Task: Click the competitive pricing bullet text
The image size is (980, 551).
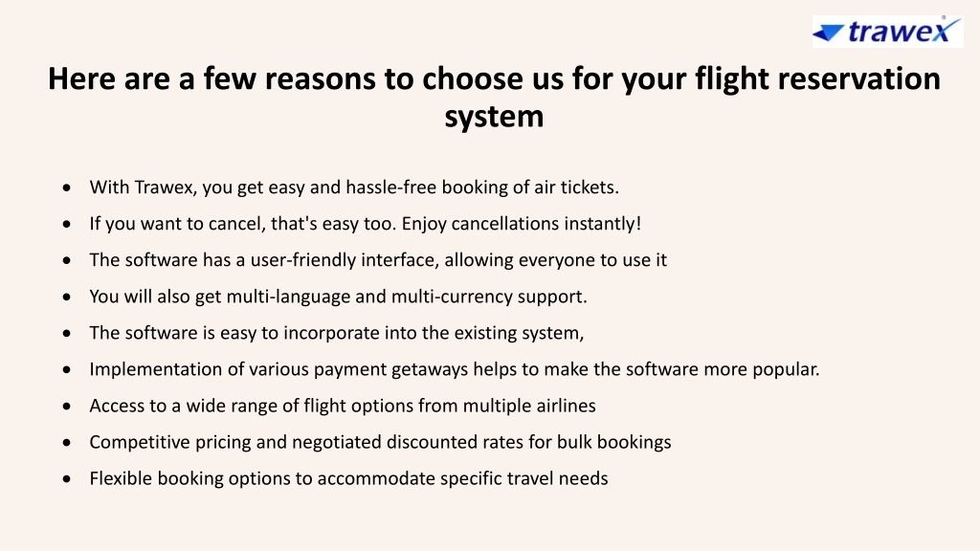Action: [x=380, y=442]
